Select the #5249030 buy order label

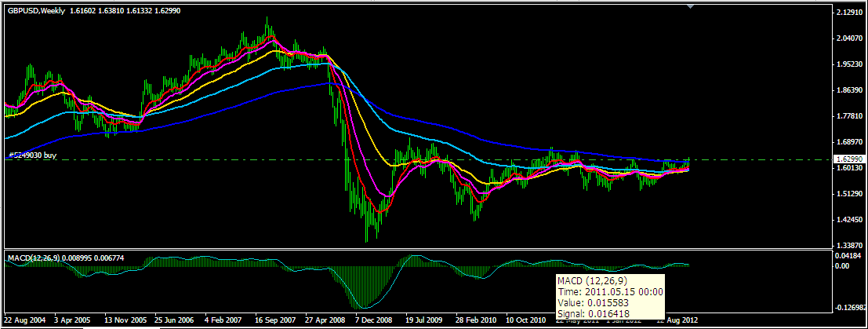coord(33,155)
